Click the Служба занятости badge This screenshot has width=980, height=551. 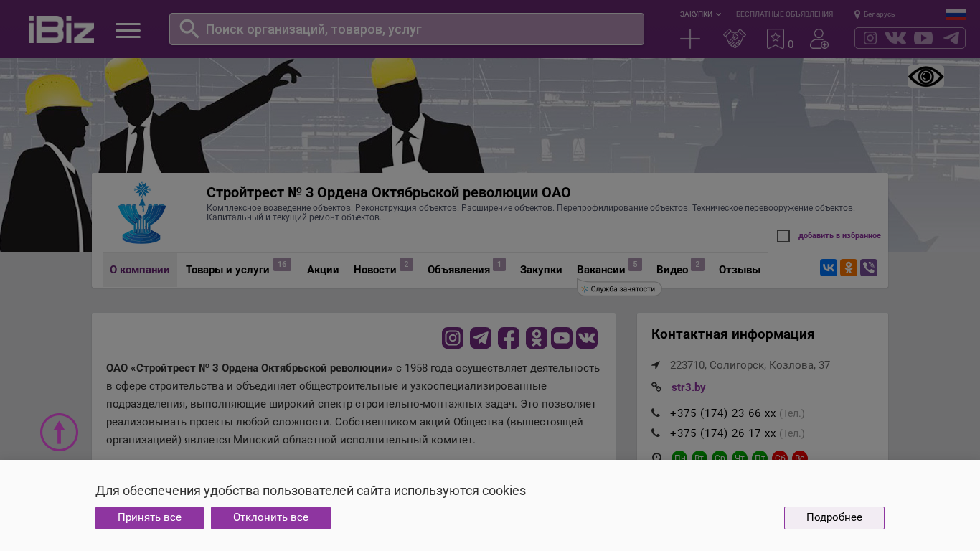click(619, 289)
